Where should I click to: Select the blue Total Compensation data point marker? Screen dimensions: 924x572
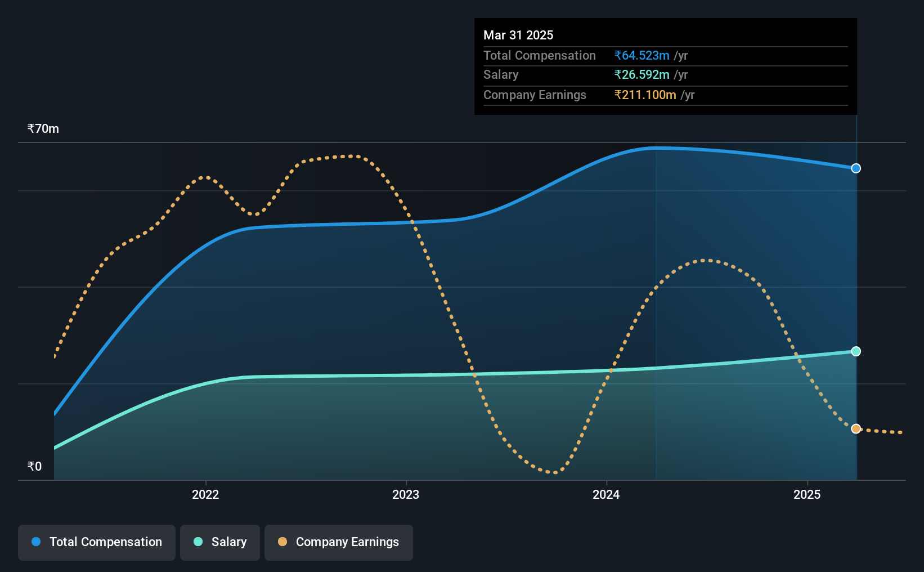click(856, 168)
